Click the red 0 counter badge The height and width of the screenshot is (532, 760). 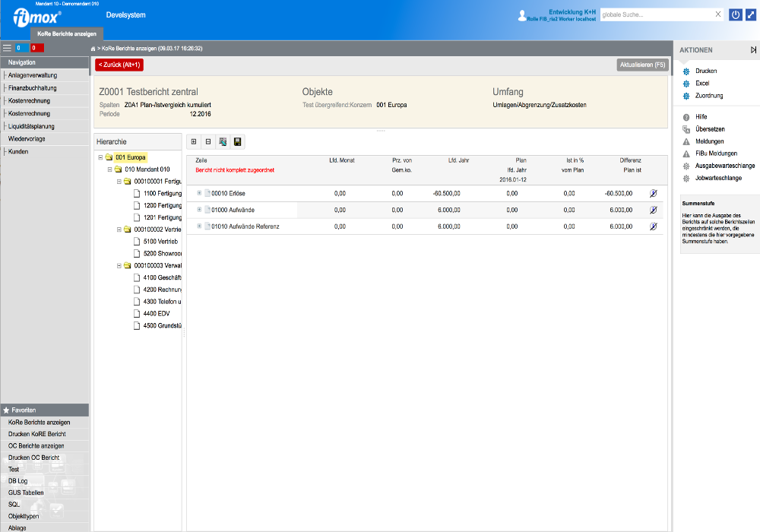click(36, 48)
